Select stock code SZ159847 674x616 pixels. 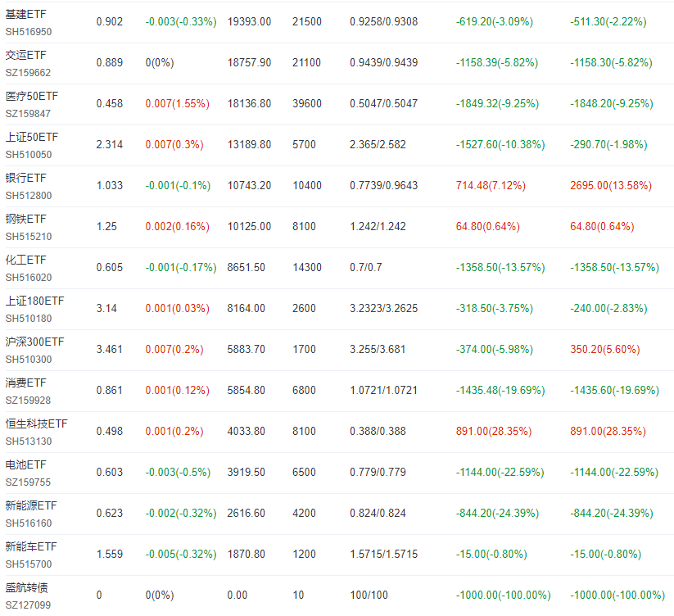(28, 114)
